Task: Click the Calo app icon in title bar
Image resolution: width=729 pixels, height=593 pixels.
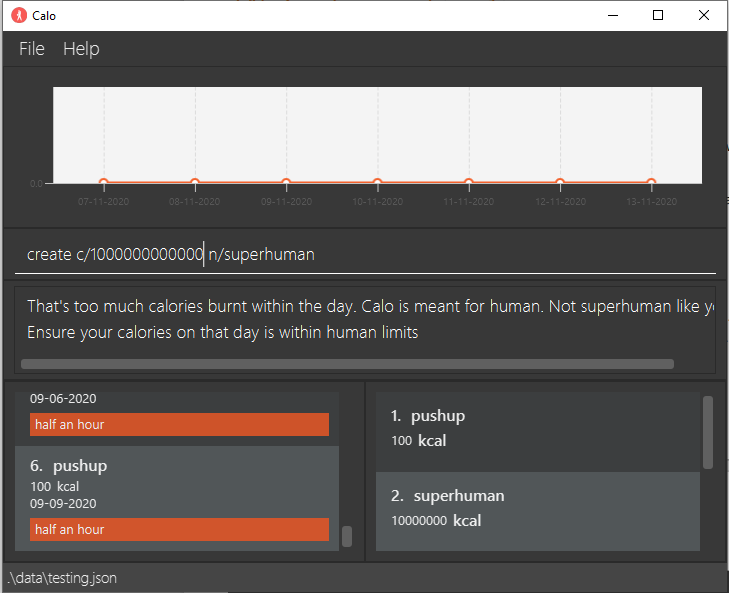Action: coord(19,15)
